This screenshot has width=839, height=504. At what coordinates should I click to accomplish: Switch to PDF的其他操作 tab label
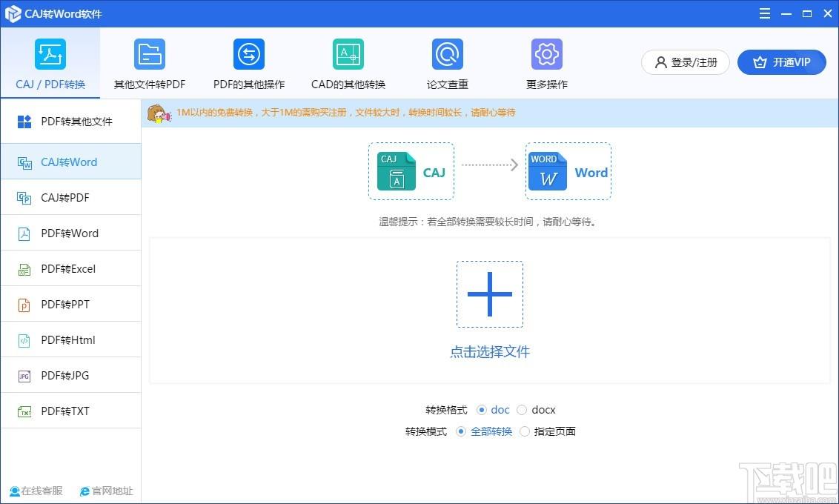click(x=249, y=84)
